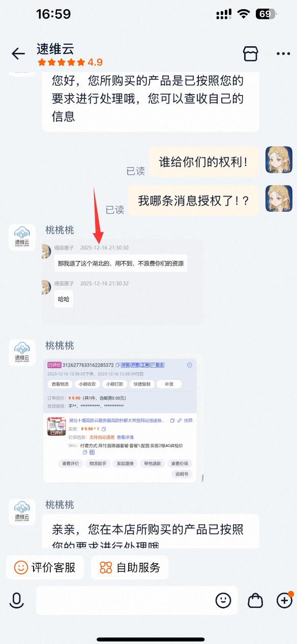Tap the message 谁给你们的权利!
This screenshot has height=644, width=297.
pos(203,162)
